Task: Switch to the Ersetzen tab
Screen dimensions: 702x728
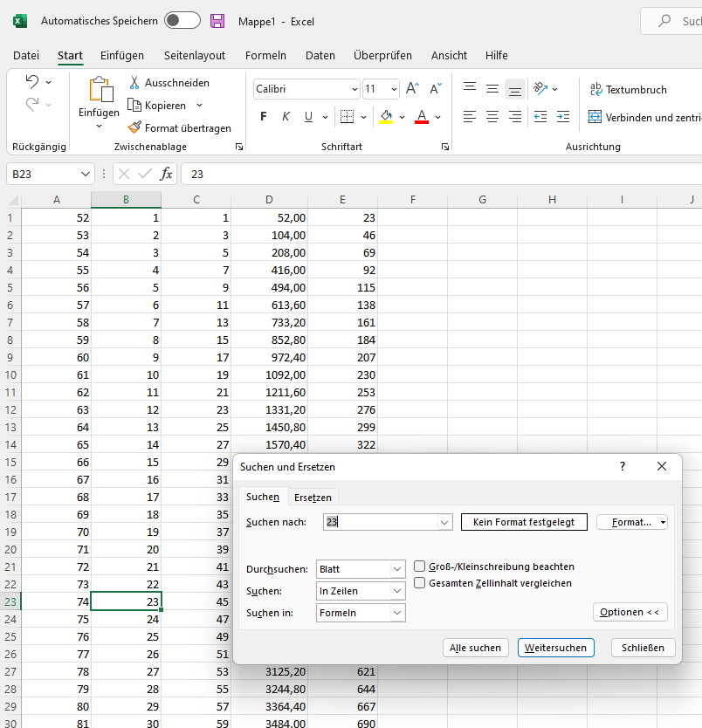Action: tap(313, 496)
